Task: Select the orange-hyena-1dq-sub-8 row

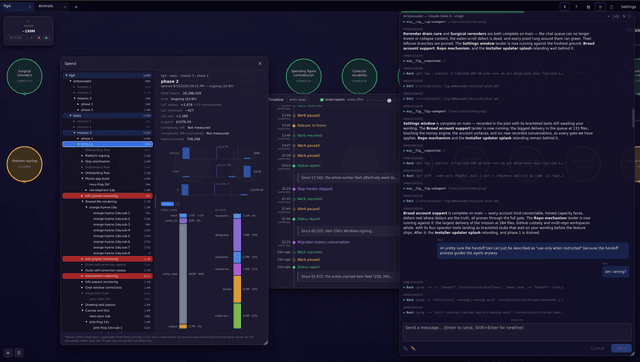Action: click(107, 253)
